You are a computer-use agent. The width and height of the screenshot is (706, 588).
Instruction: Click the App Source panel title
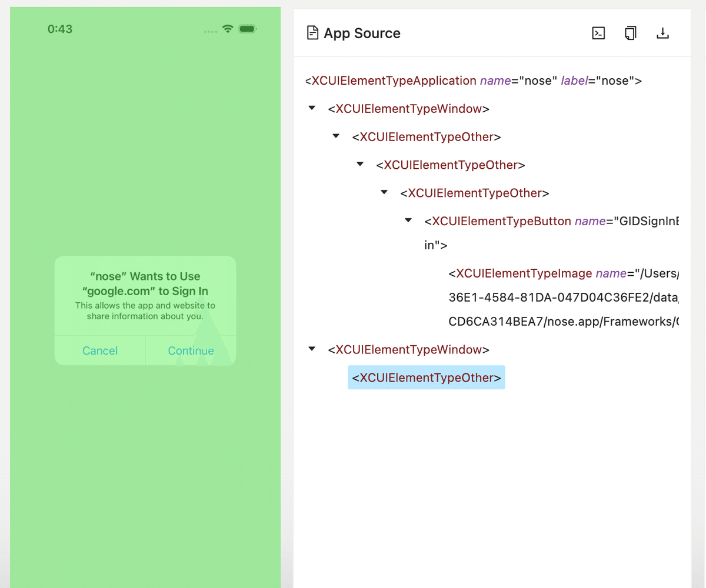(x=362, y=34)
